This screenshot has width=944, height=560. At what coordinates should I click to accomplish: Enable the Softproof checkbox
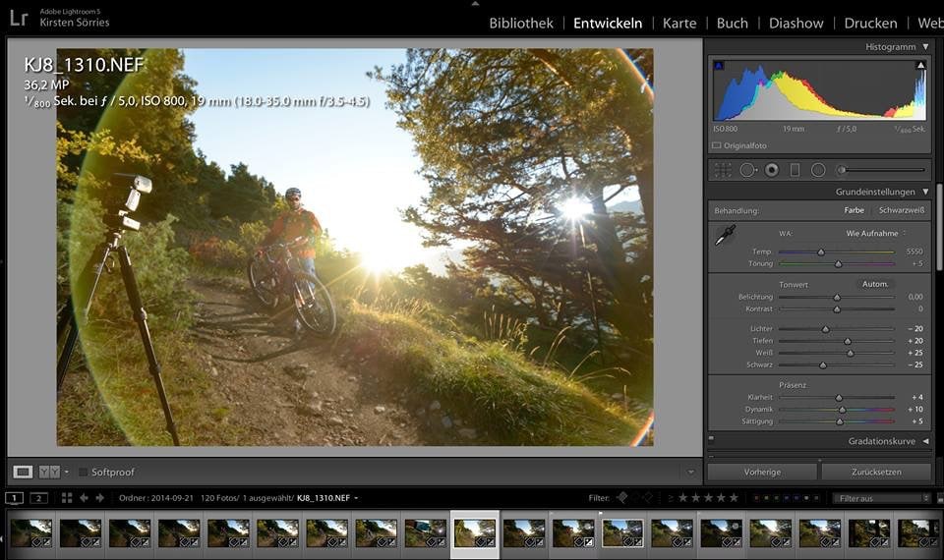coord(83,473)
